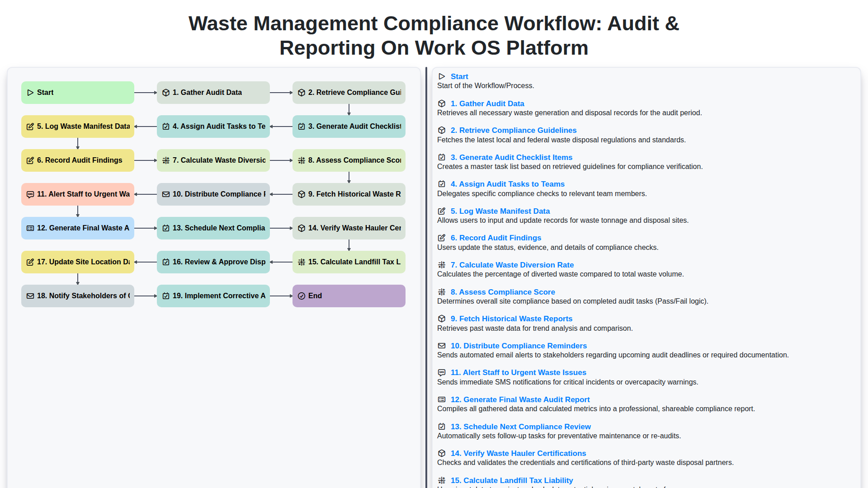Open the Retrieve Compliance Guidelines link
Image resolution: width=868 pixels, height=488 pixels.
[x=514, y=130]
